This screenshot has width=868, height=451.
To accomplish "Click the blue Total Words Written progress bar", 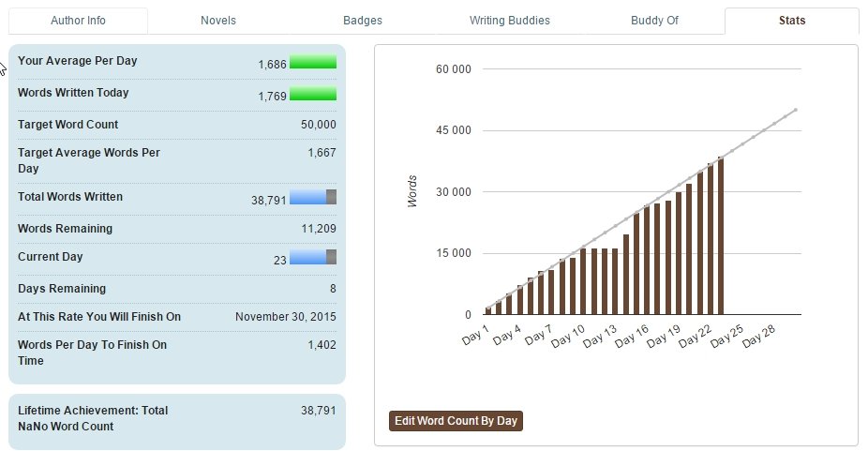I will tap(312, 197).
